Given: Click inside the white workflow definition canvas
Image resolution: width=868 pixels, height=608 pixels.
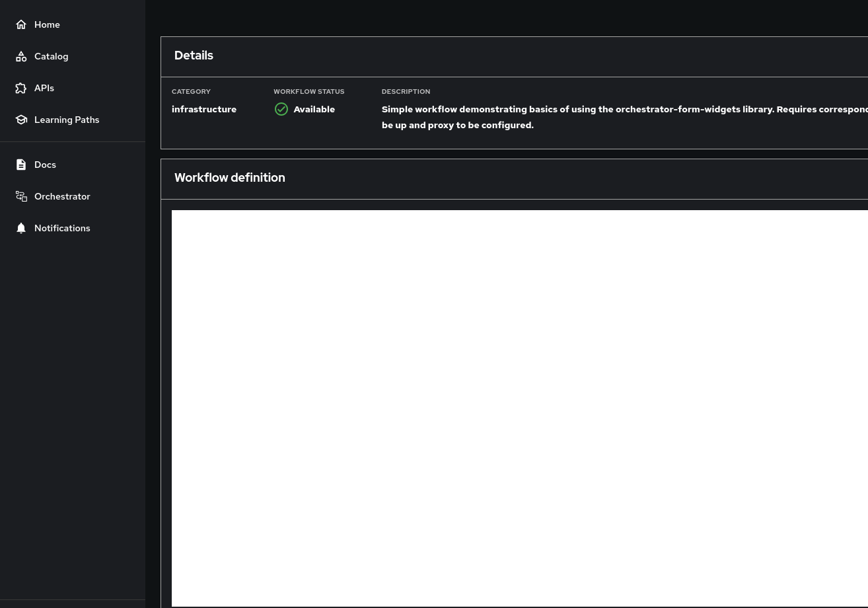Looking at the screenshot, I should (x=520, y=408).
